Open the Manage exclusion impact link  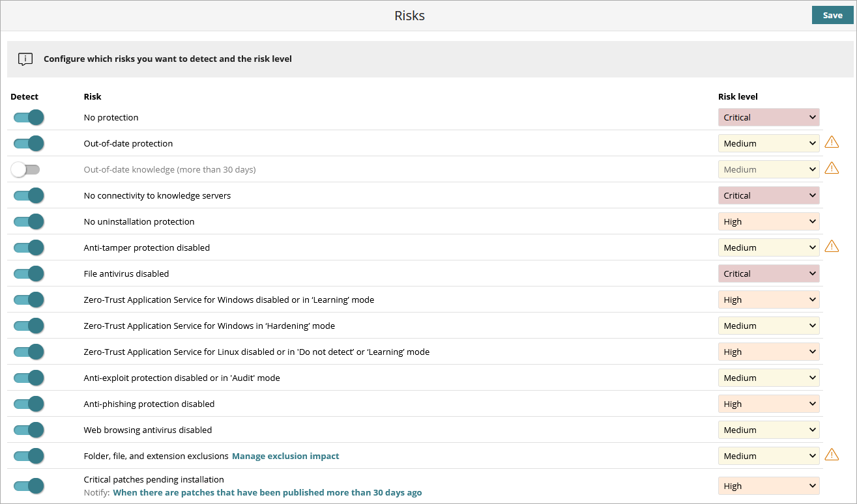pos(285,456)
